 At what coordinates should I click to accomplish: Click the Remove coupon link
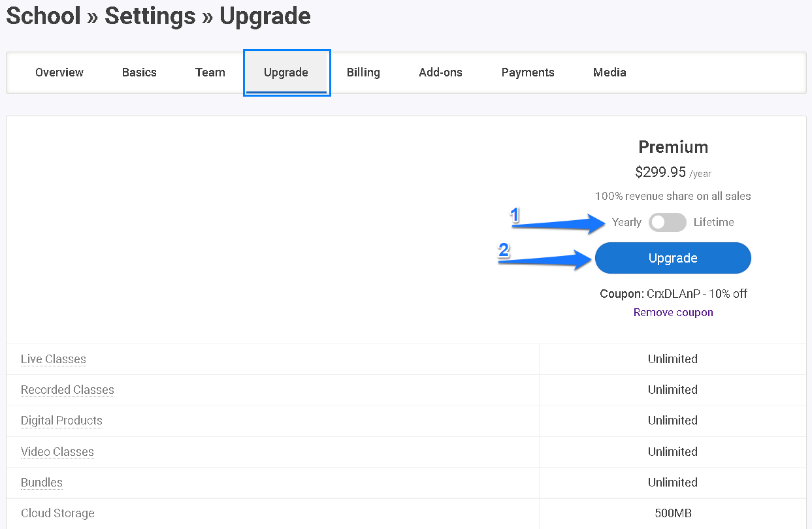tap(673, 312)
